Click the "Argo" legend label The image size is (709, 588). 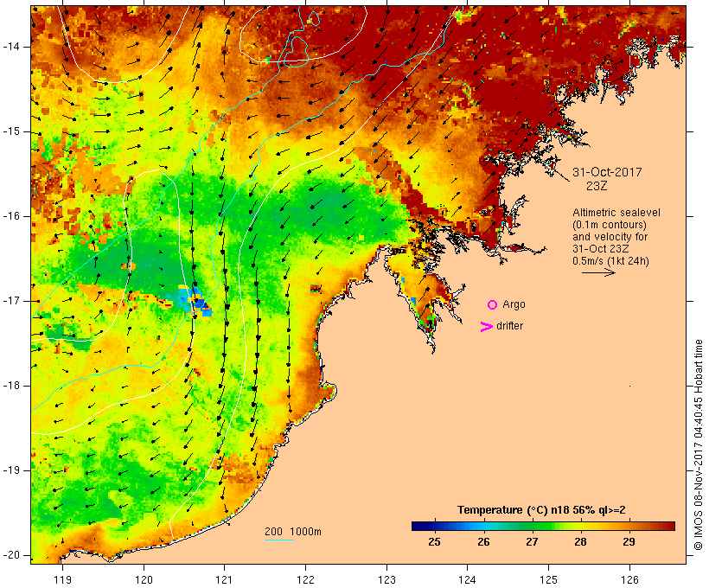pos(514,304)
